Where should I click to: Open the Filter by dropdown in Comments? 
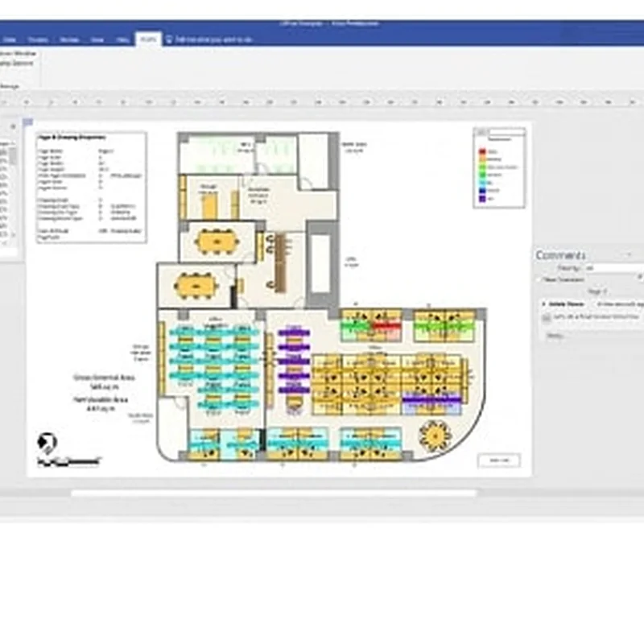[x=612, y=266]
